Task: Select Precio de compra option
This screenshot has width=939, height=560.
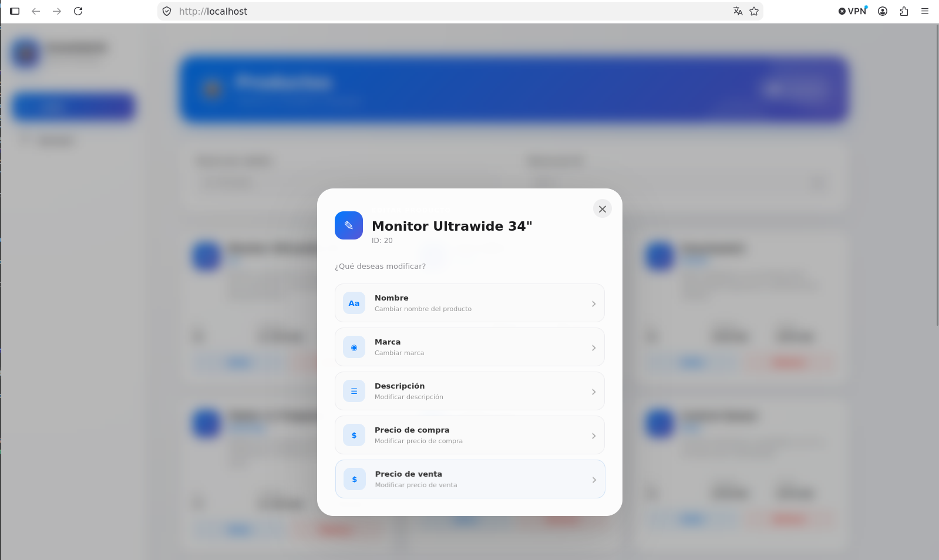Action: tap(470, 435)
